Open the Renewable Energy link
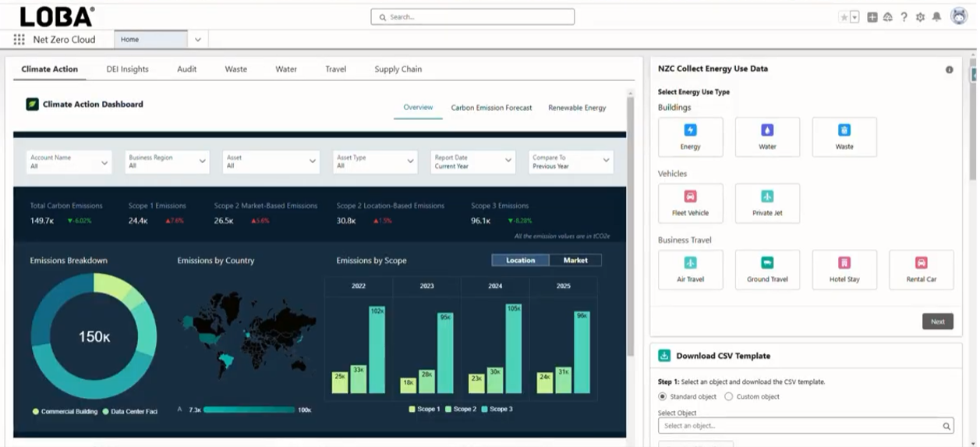The image size is (980, 447). pyautogui.click(x=577, y=108)
